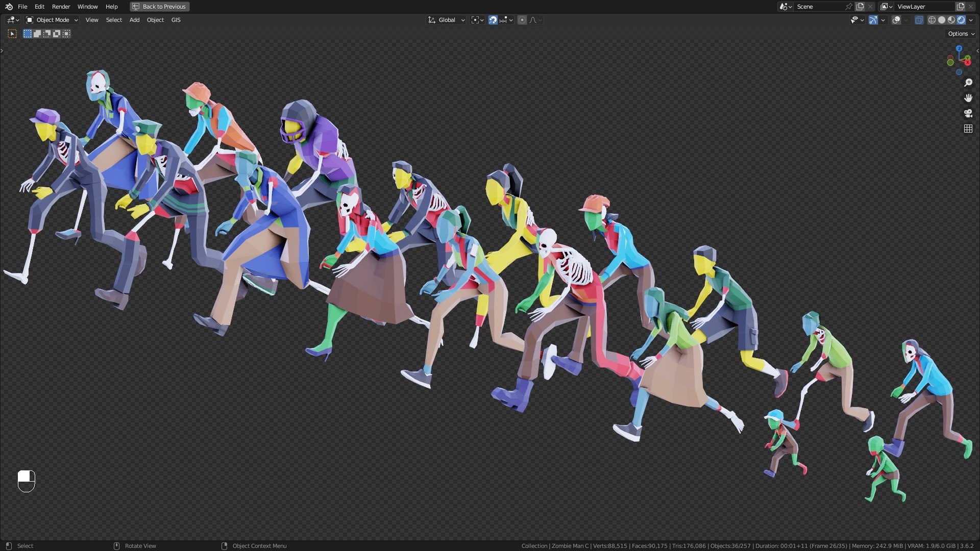Choose Extend existing selection mode

click(x=37, y=34)
